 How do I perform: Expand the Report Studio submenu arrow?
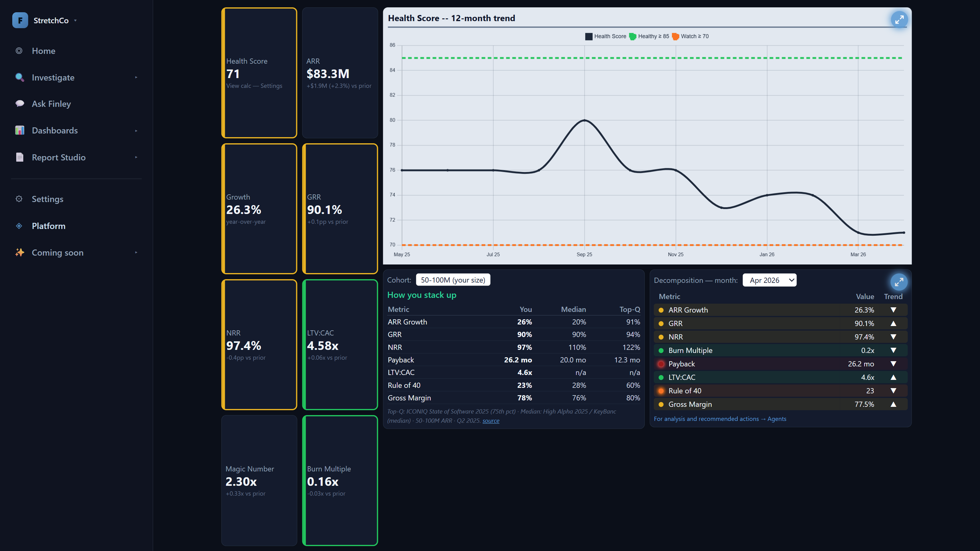point(136,157)
